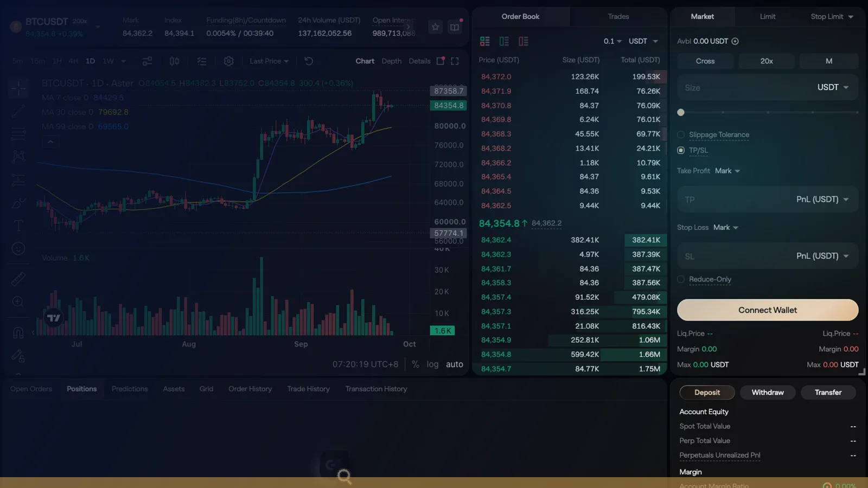The width and height of the screenshot is (868, 488).
Task: Open the Last Price dropdown
Action: (269, 61)
